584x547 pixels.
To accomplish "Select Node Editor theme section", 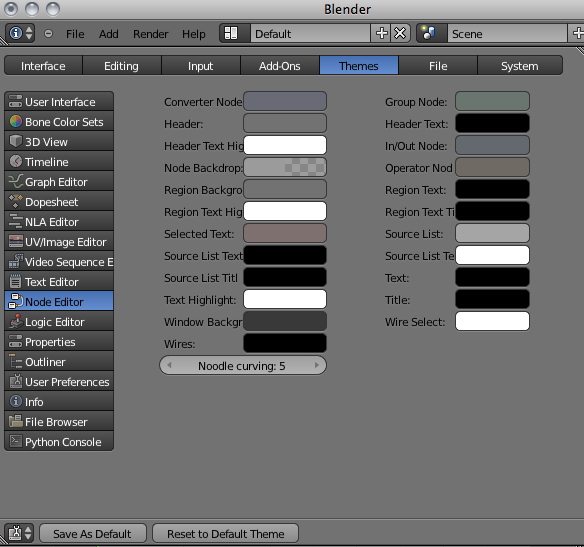I will (x=59, y=302).
